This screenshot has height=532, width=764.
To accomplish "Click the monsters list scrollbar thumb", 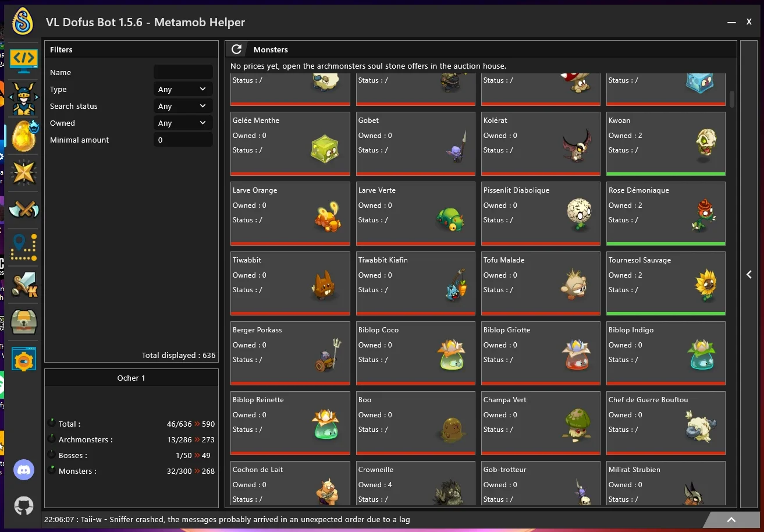I will pyautogui.click(x=732, y=99).
